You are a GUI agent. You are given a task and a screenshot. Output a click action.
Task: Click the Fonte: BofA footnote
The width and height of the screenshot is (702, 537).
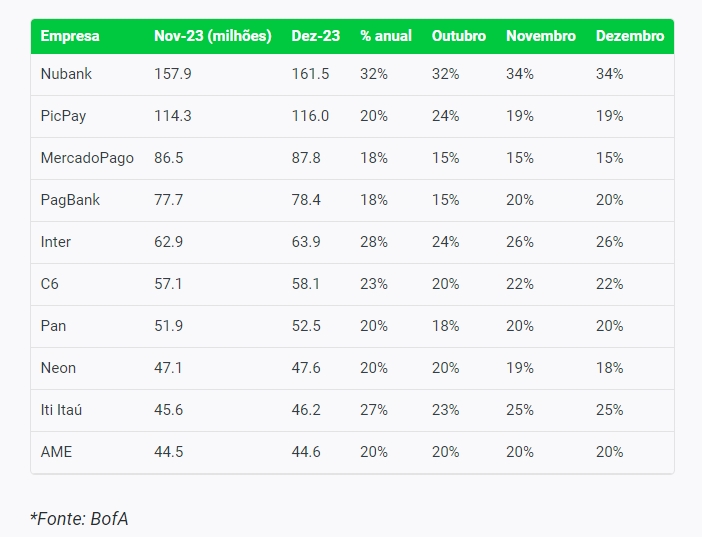79,518
